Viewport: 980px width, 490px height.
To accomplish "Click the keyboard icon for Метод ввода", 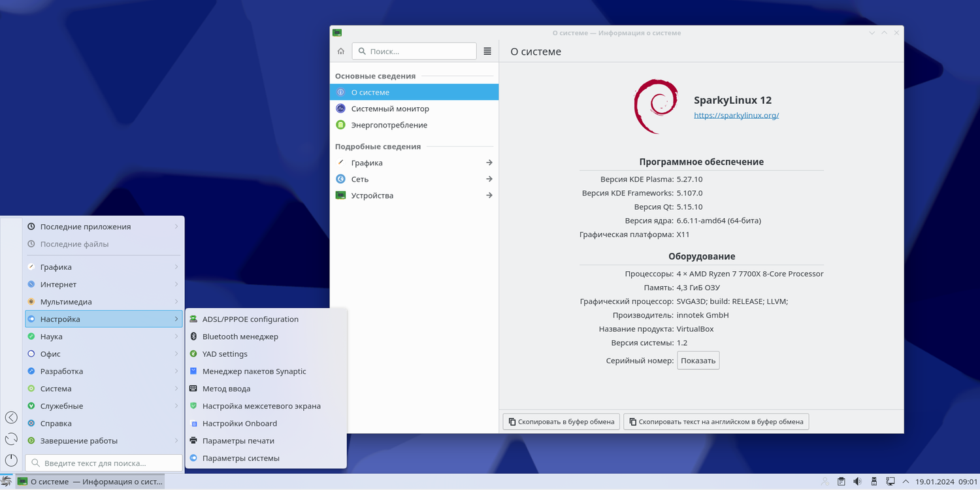I will point(193,388).
